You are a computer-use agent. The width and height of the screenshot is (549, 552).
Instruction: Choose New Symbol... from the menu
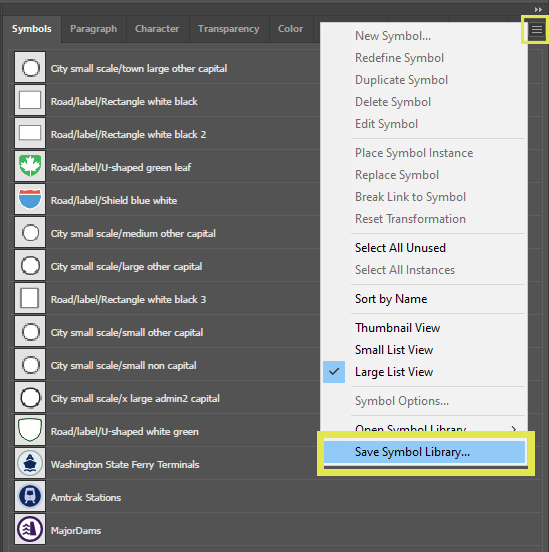point(424,36)
